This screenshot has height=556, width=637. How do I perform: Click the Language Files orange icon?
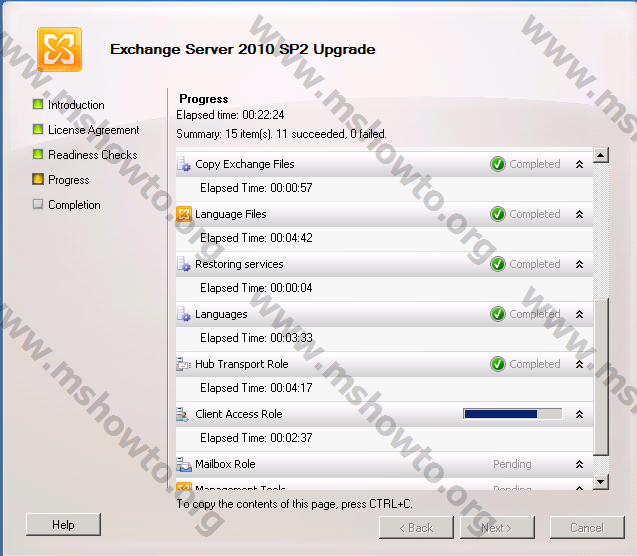[184, 214]
